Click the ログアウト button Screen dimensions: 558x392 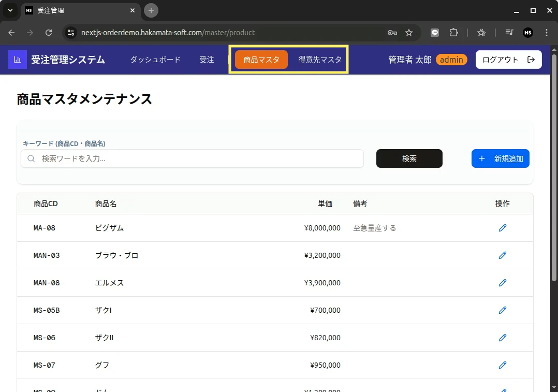pyautogui.click(x=508, y=60)
